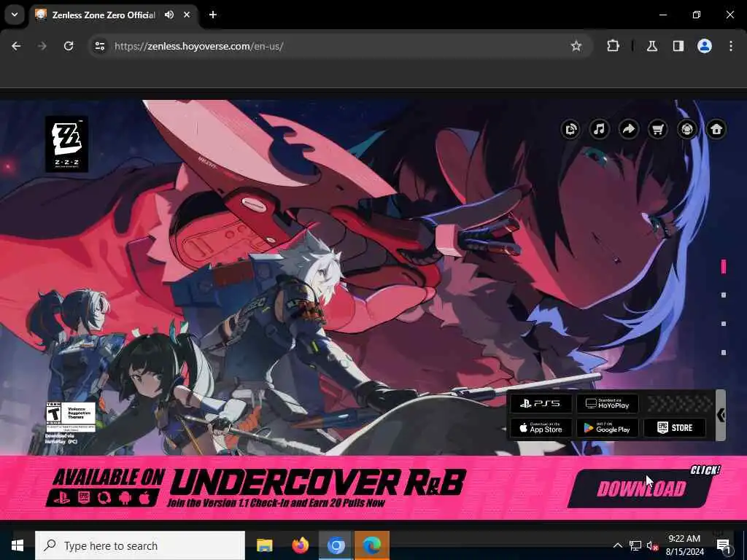Screen dimensions: 747x560
Task: Collapse the download panel arrow tab
Action: [721, 415]
